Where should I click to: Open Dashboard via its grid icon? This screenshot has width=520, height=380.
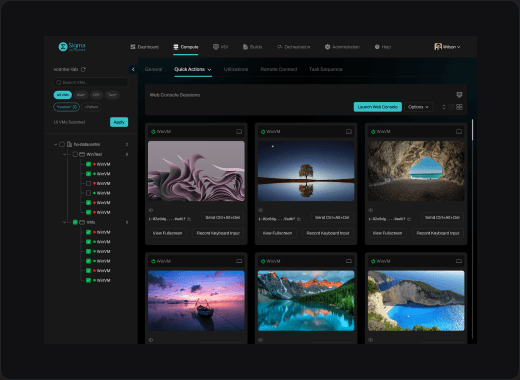tap(133, 47)
